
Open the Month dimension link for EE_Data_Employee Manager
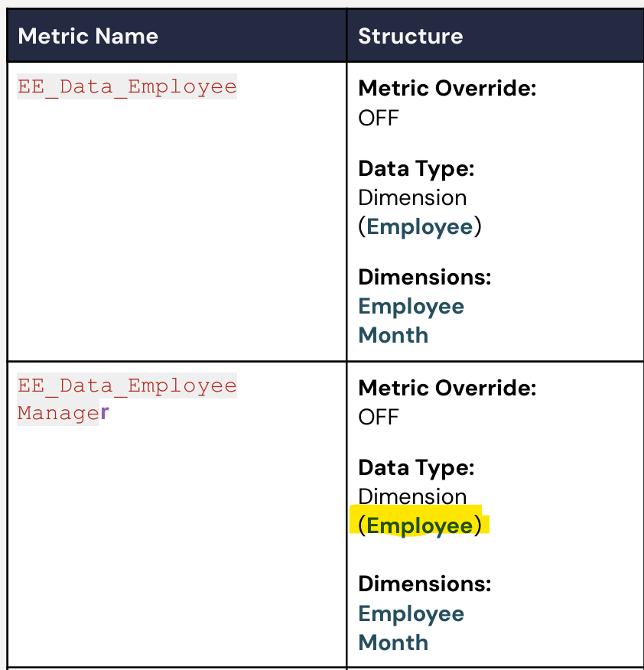[x=393, y=642]
